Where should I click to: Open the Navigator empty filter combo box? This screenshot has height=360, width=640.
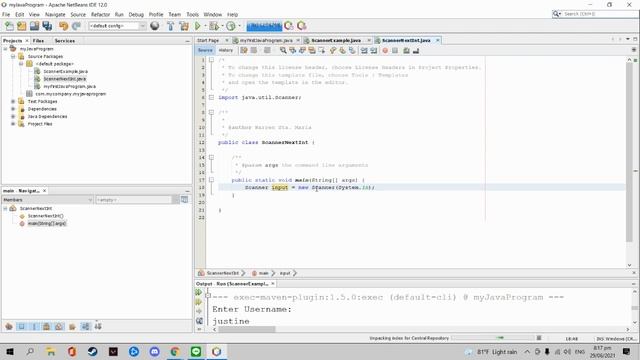138,200
